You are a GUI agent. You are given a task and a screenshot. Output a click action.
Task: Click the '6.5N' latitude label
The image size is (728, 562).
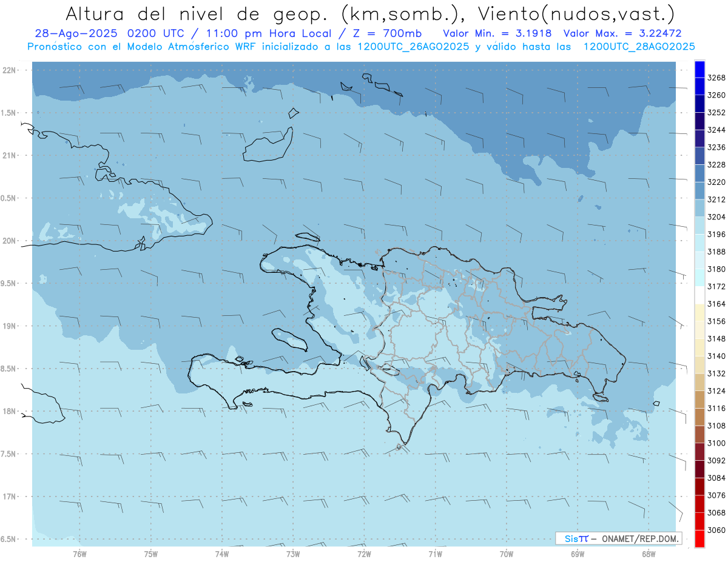(8, 539)
